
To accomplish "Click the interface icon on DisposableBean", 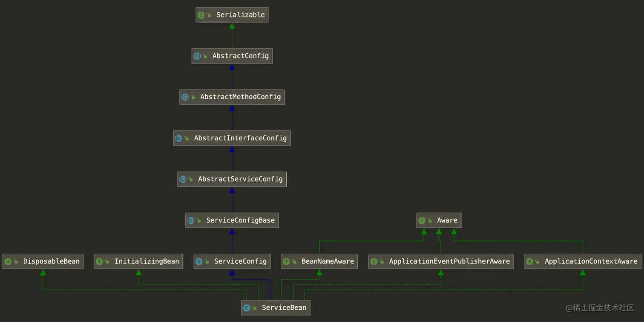I will (8, 261).
